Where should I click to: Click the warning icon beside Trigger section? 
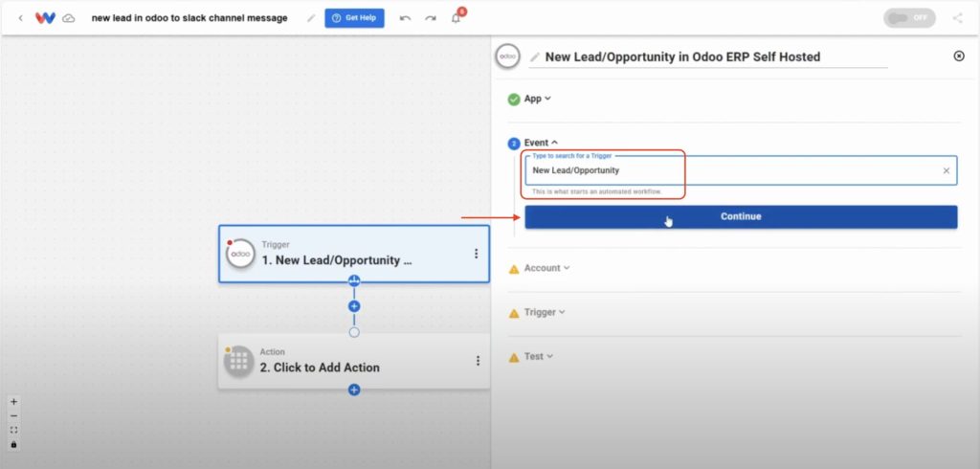pyautogui.click(x=514, y=313)
